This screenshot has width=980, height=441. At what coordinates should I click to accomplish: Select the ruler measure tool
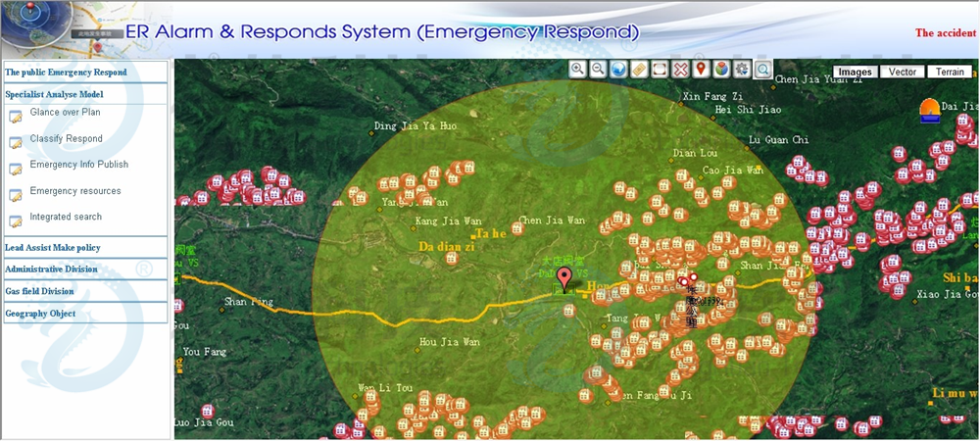click(x=639, y=69)
